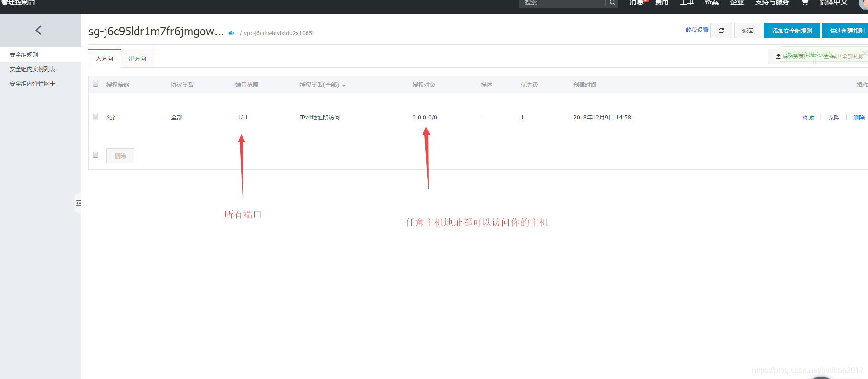Click the 0.0.0.0/0 authorization object cell

click(425, 118)
